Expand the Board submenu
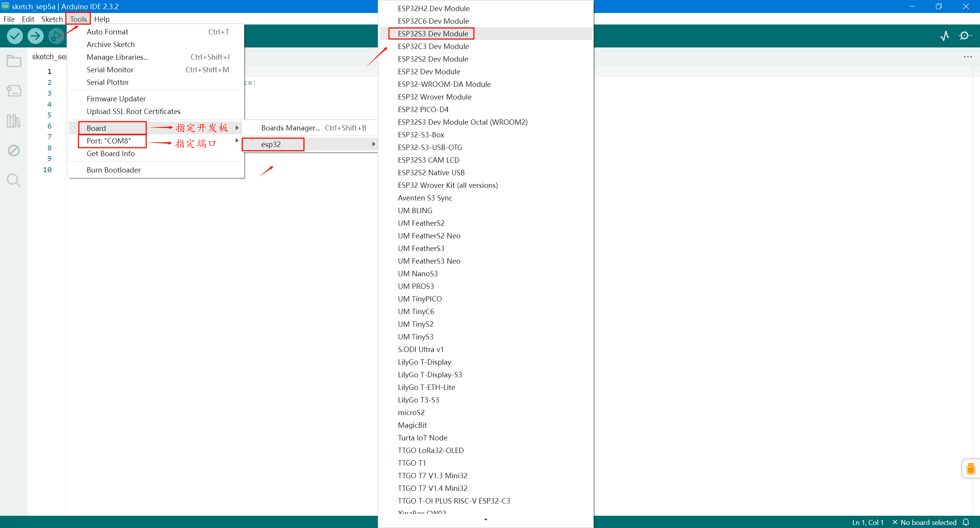 pyautogui.click(x=96, y=128)
